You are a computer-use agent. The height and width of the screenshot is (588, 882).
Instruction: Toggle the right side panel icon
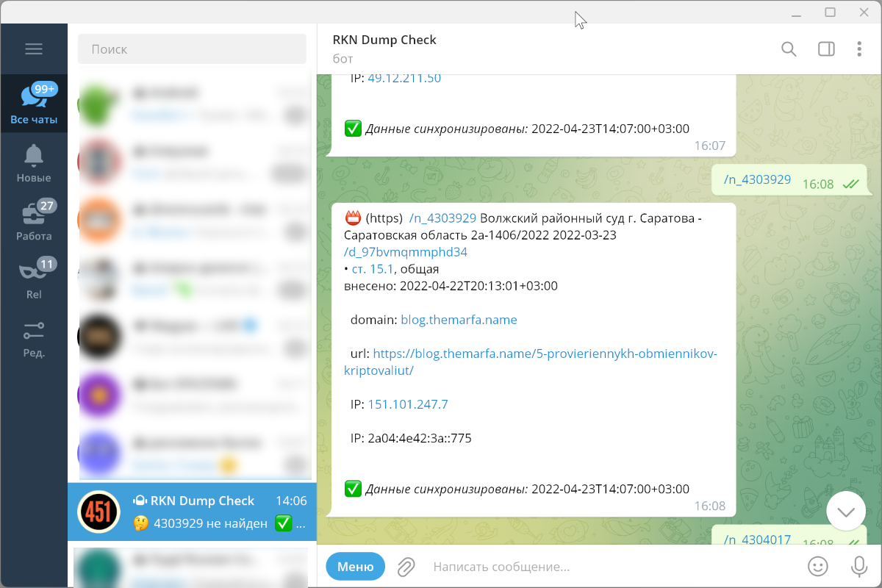coord(826,49)
